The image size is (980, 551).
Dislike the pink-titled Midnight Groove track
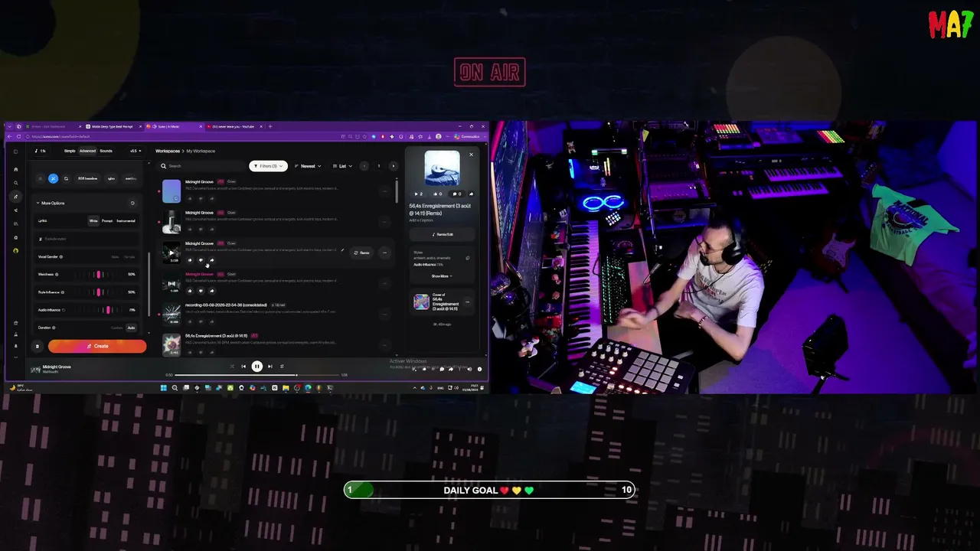(201, 291)
